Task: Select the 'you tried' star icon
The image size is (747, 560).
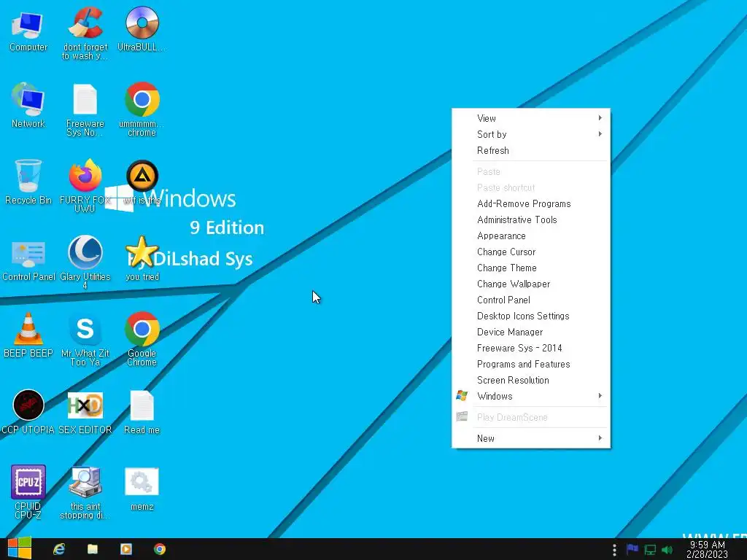Action: [142, 259]
